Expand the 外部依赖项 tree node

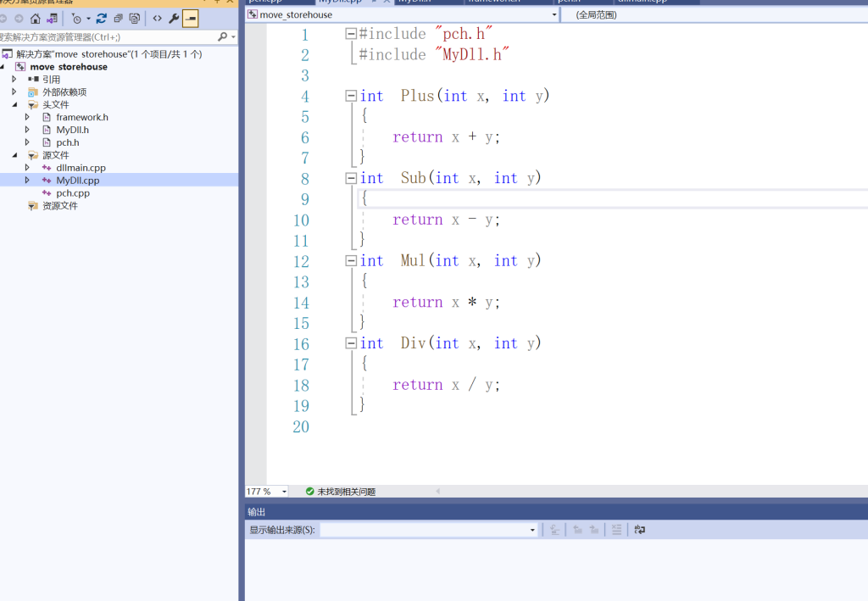tap(14, 92)
